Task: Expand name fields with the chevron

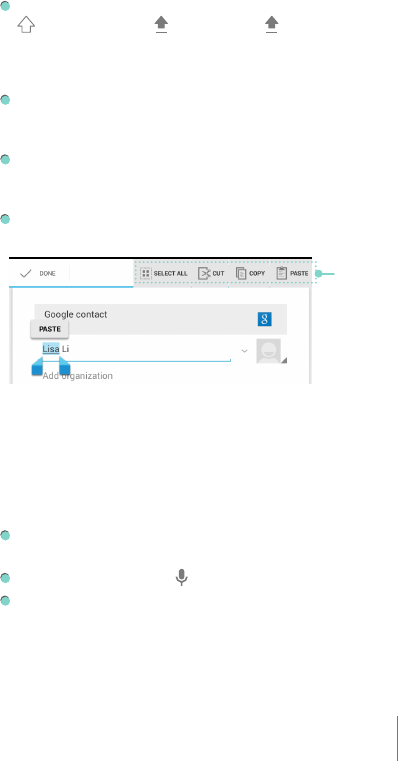Action: click(245, 350)
